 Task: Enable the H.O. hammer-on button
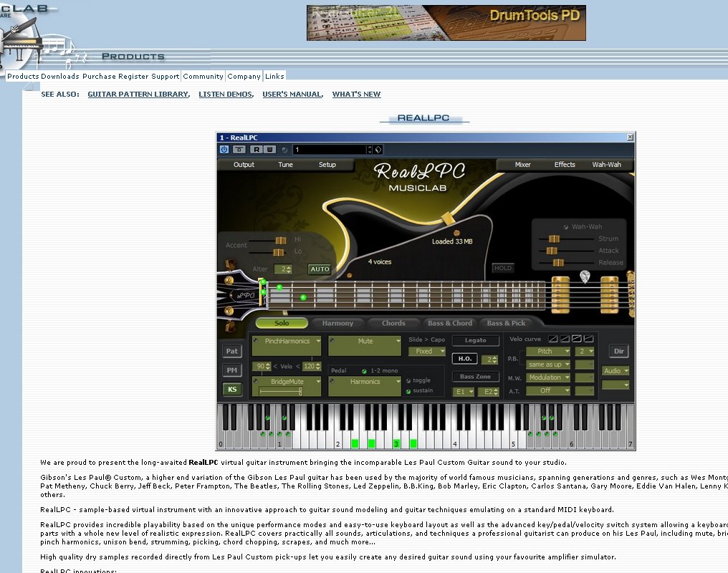pyautogui.click(x=465, y=359)
